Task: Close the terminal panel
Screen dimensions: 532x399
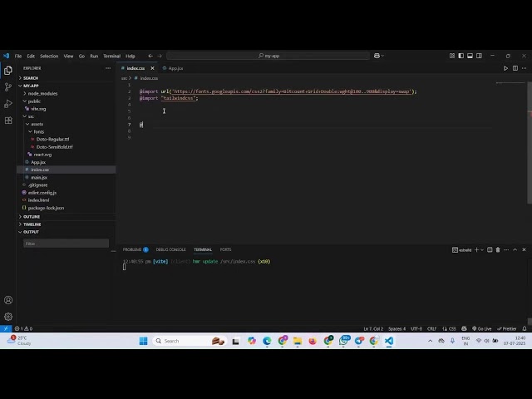Action: (524, 249)
